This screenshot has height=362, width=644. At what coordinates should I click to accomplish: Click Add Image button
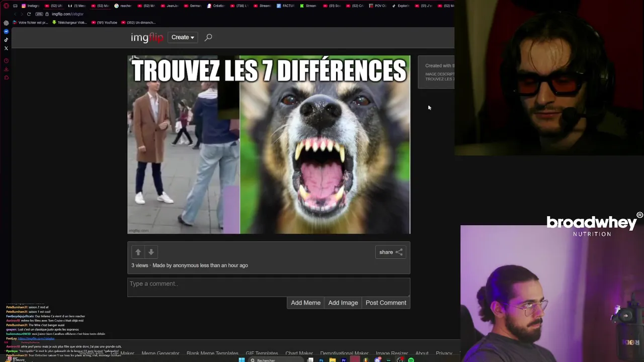(x=343, y=303)
